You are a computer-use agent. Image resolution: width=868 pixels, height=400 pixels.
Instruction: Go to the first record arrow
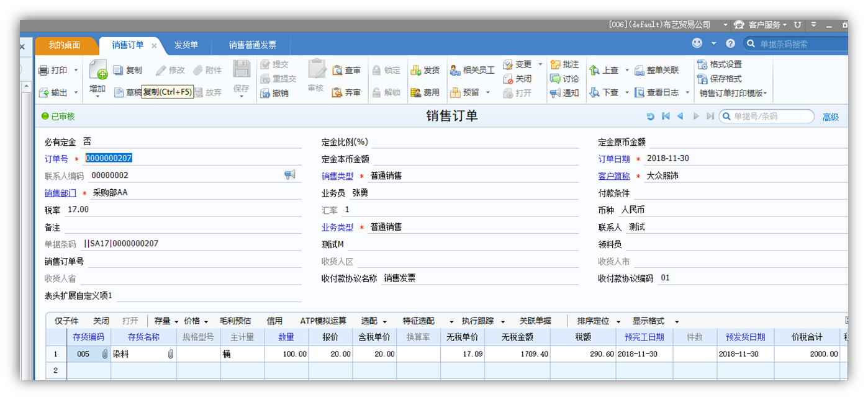coord(666,117)
